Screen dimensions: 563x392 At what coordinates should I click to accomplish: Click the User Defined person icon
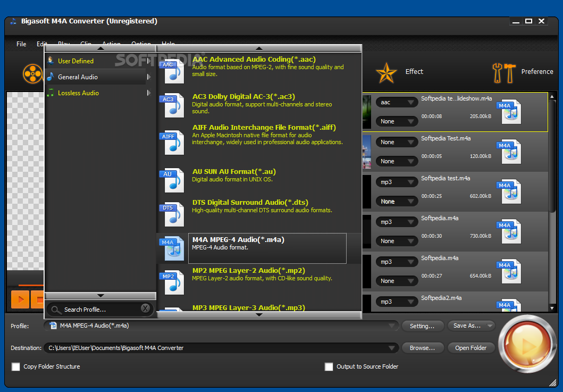point(51,61)
